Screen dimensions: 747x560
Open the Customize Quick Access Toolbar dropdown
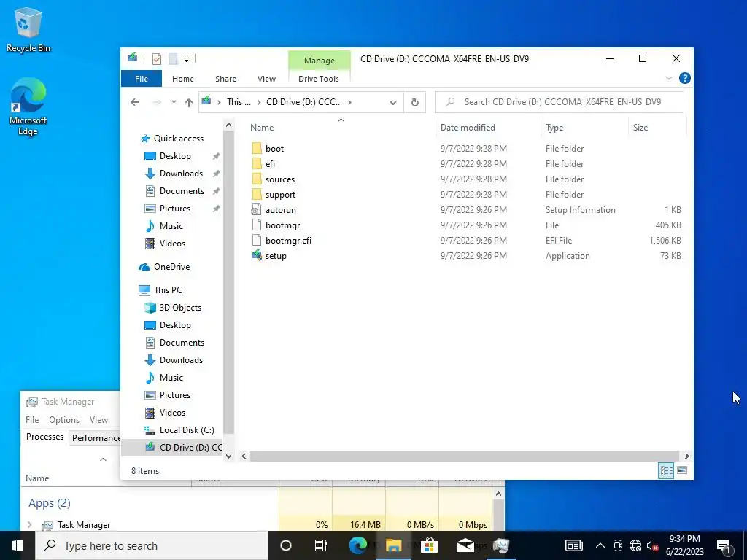tap(186, 60)
